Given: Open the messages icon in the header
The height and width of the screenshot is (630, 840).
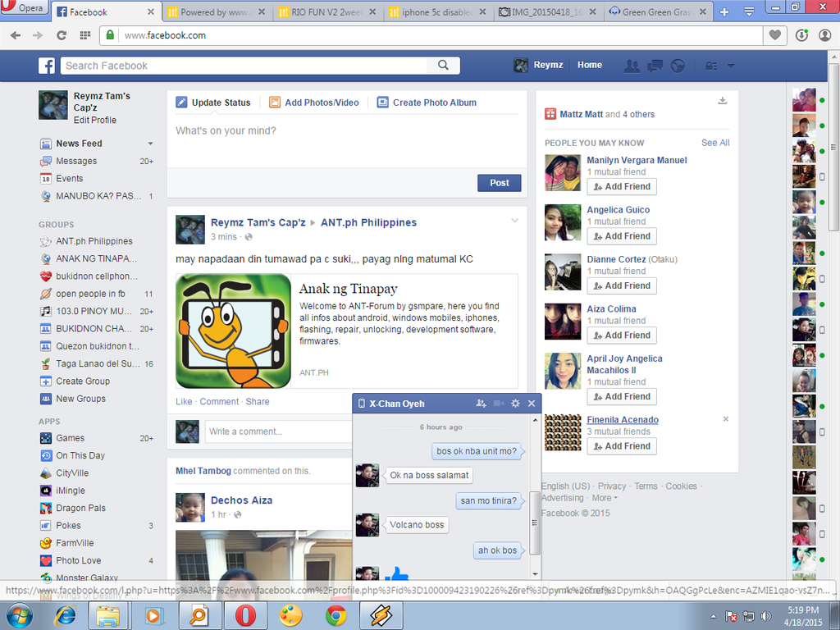Looking at the screenshot, I should (x=655, y=66).
